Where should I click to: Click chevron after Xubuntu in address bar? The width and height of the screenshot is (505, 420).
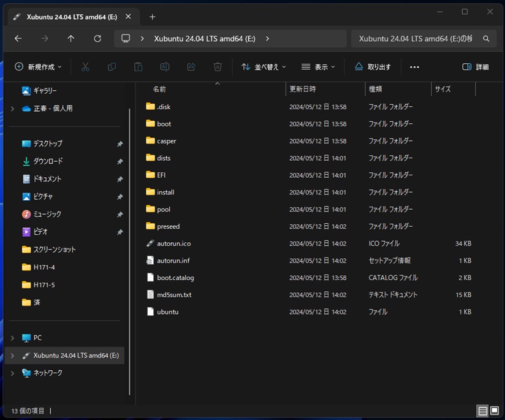[x=267, y=39]
